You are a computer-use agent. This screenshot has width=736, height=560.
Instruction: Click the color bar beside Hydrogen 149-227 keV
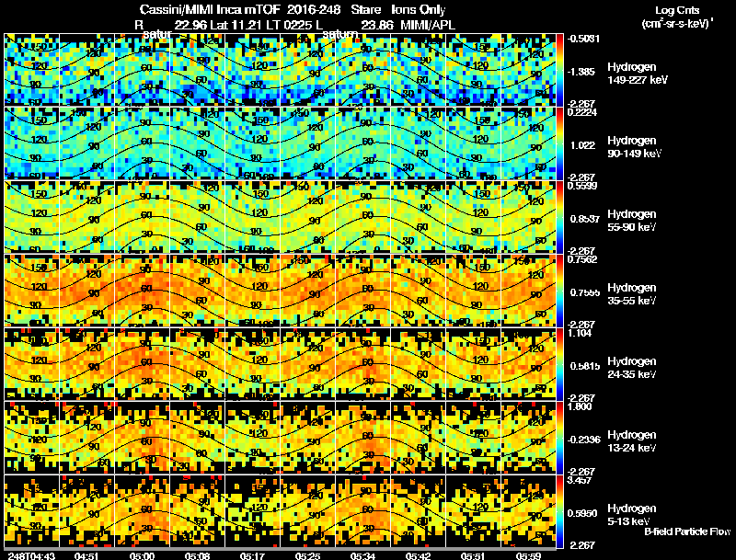point(559,69)
